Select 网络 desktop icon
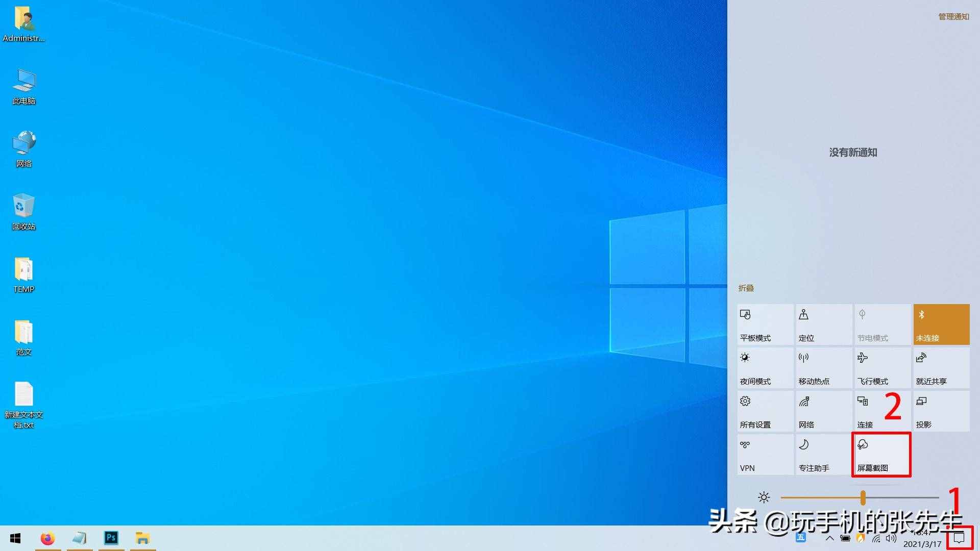Screen dimensions: 980x551 tap(23, 149)
